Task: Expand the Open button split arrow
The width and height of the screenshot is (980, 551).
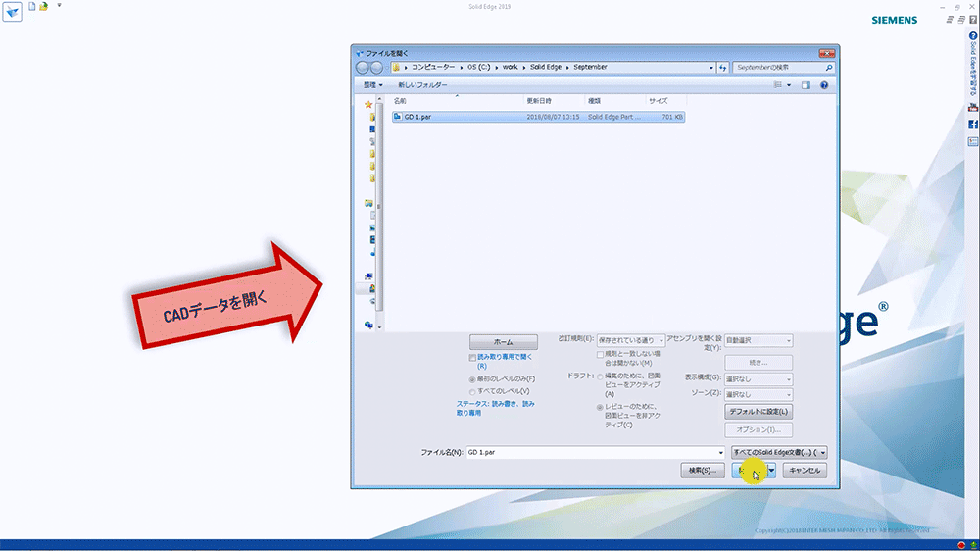Action: click(x=772, y=471)
